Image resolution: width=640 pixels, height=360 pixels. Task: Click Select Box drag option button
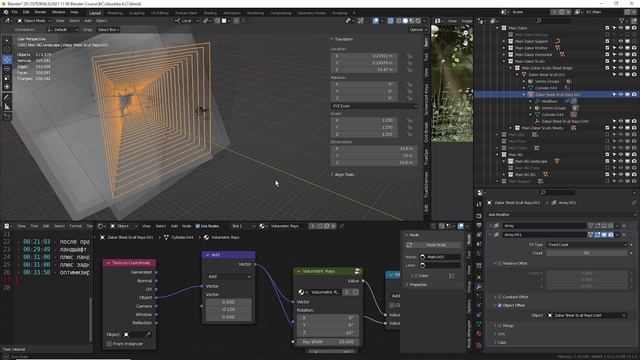pos(108,30)
